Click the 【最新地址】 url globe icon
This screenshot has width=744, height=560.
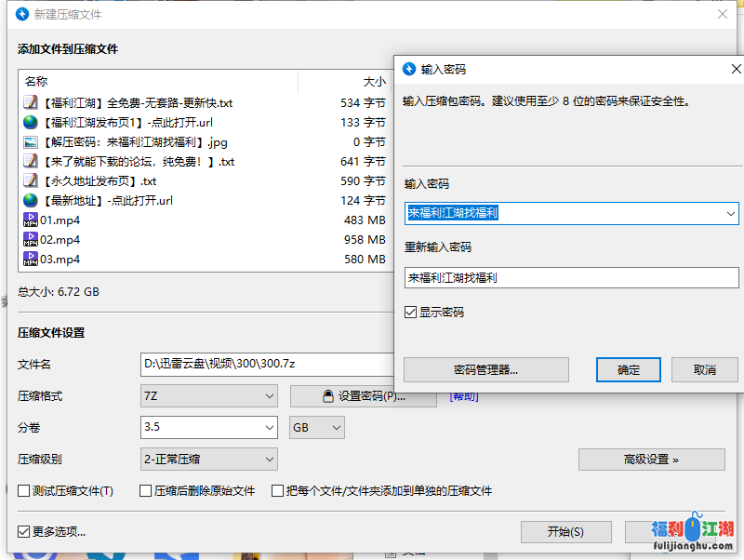pyautogui.click(x=31, y=201)
